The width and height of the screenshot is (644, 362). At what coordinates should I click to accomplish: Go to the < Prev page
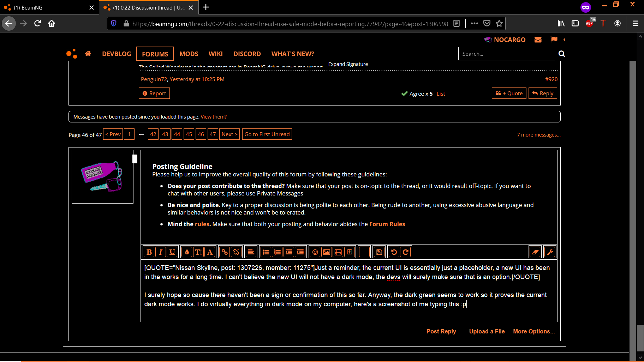pos(113,134)
